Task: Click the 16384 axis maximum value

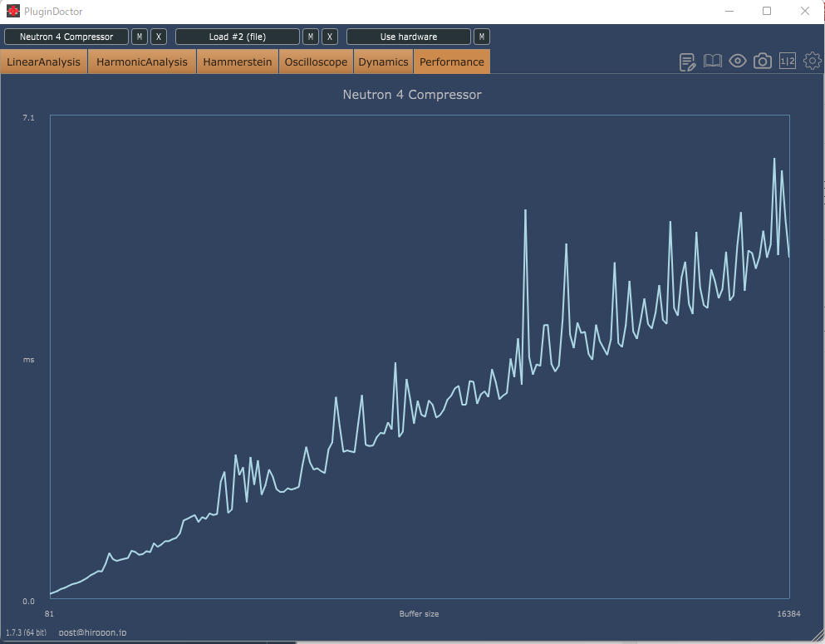Action: coord(788,613)
